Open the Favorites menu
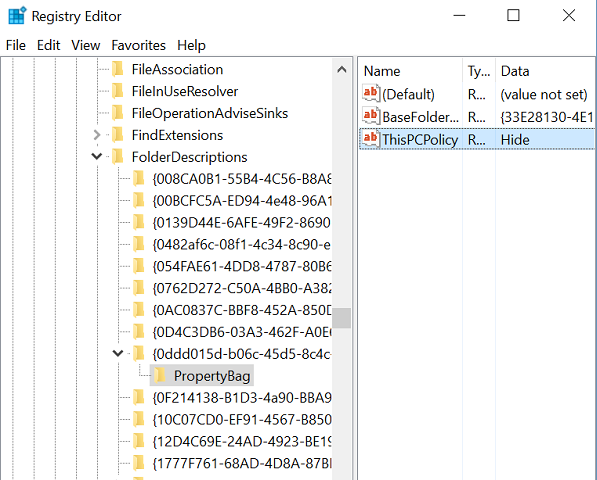The image size is (597, 480). click(139, 45)
